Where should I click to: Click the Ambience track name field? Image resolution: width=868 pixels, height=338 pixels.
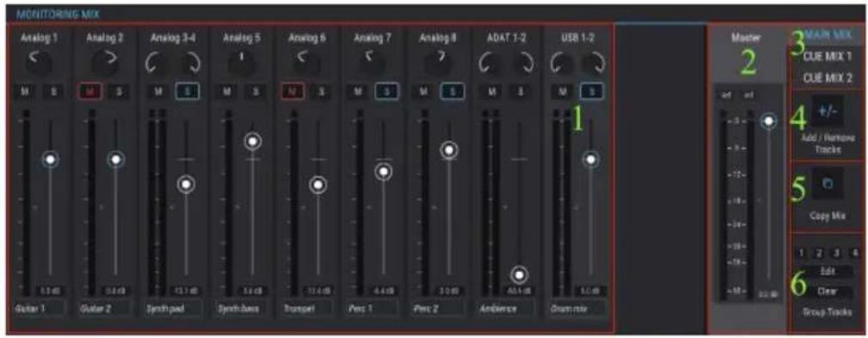508,309
